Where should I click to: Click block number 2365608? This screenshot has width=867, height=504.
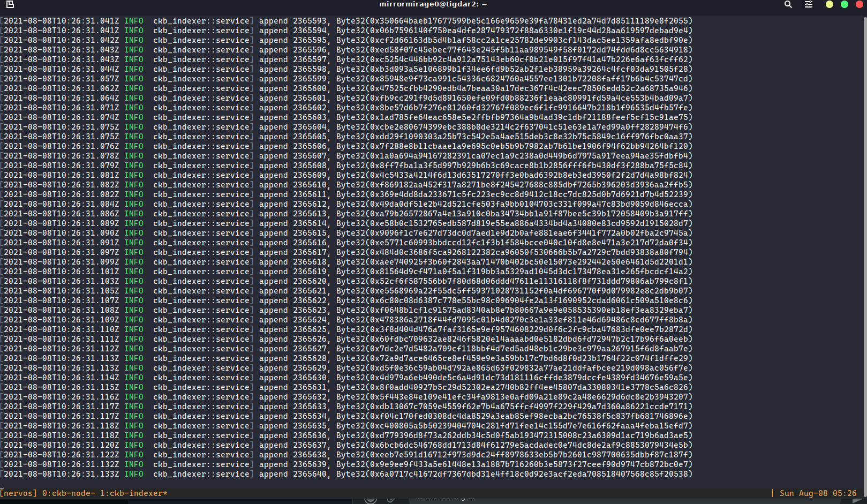pyautogui.click(x=310, y=166)
